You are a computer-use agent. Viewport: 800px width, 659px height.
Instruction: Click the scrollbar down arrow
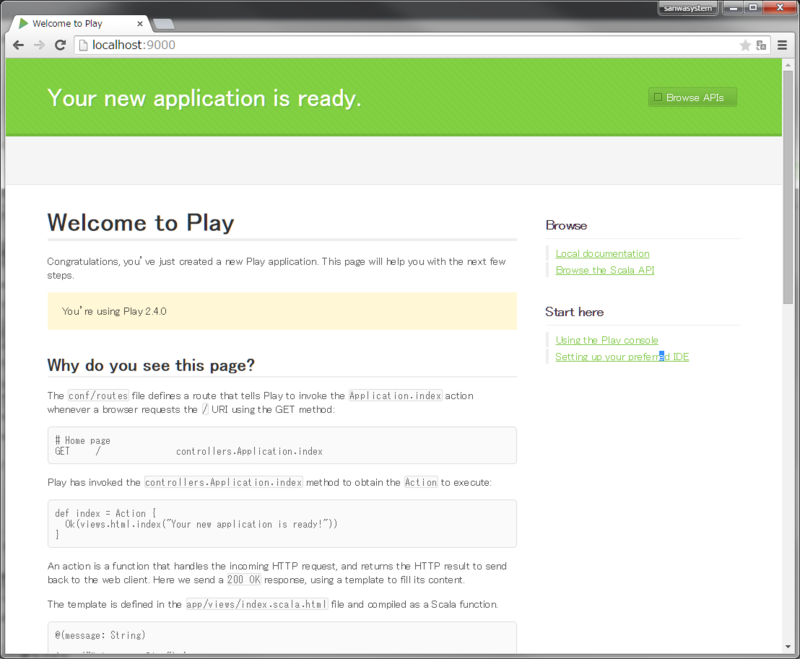(788, 647)
